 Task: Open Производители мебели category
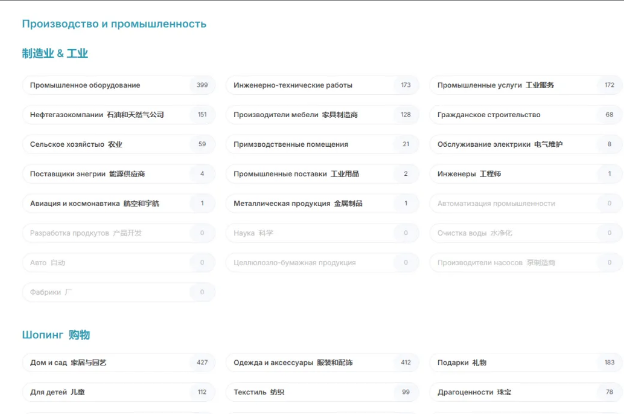(x=321, y=115)
